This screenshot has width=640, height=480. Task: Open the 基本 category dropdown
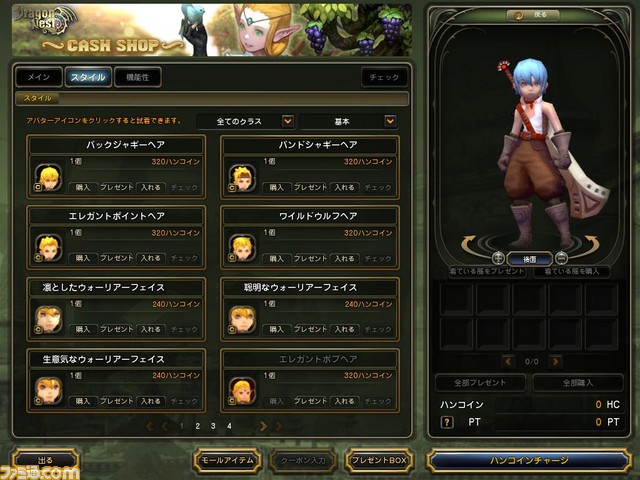[348, 121]
